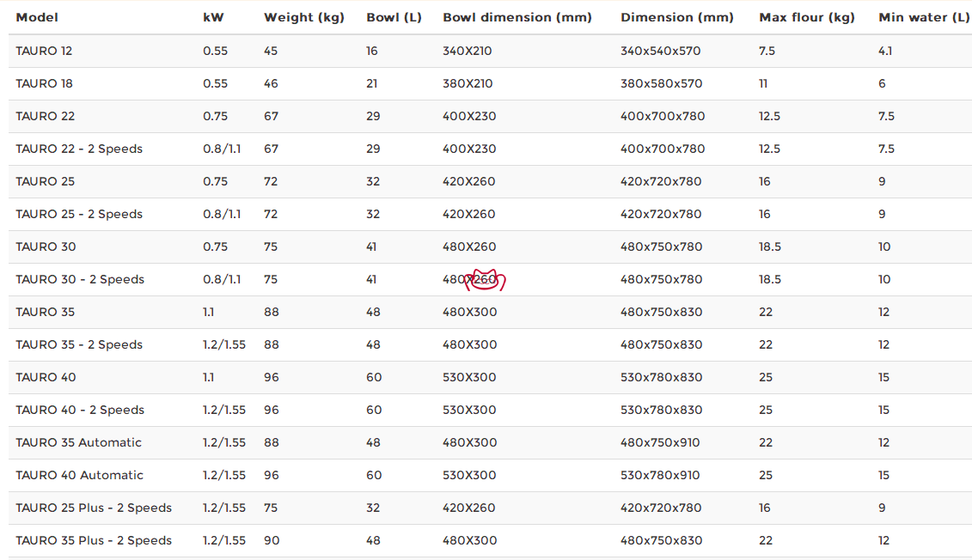This screenshot has height=560, width=972.
Task: Select the TAURO 30 - 2 Speeds model name
Action: click(x=80, y=279)
